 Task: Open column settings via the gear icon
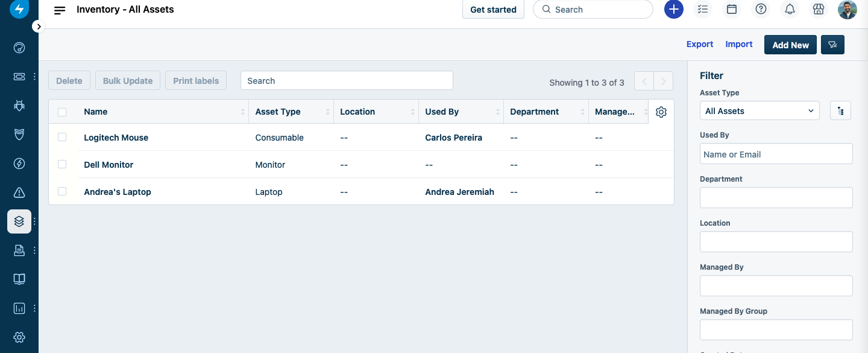coord(661,112)
